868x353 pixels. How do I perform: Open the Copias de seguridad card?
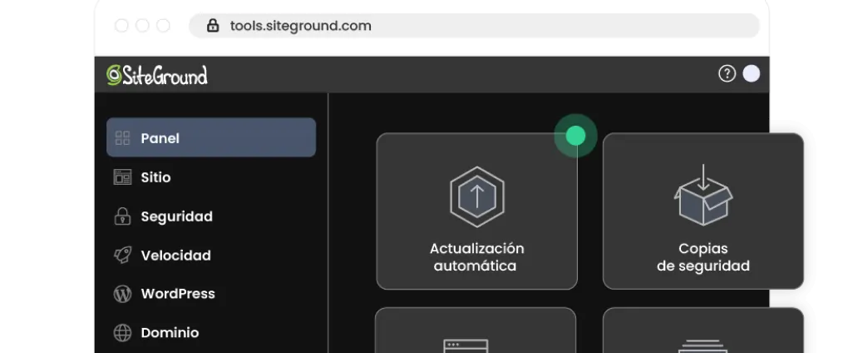click(x=703, y=211)
